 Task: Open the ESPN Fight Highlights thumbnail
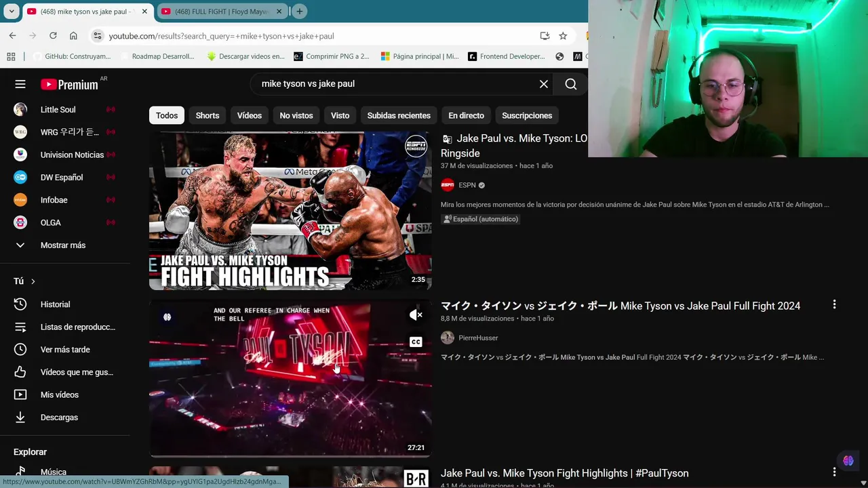290,211
